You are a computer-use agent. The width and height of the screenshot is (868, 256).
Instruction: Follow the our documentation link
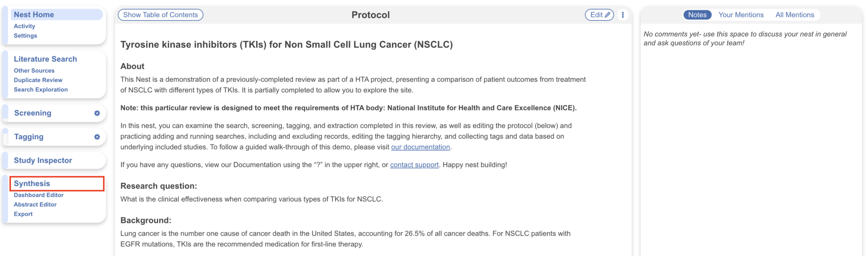pyautogui.click(x=420, y=147)
